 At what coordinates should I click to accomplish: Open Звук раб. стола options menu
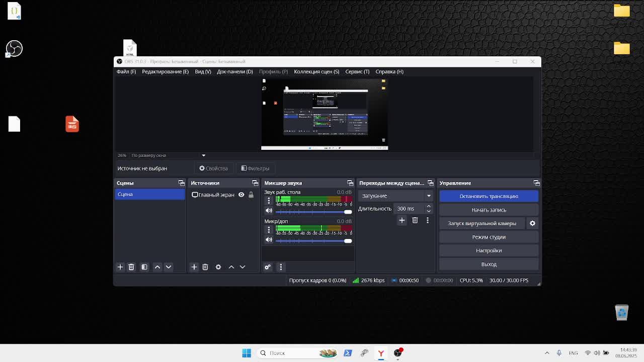point(269,201)
